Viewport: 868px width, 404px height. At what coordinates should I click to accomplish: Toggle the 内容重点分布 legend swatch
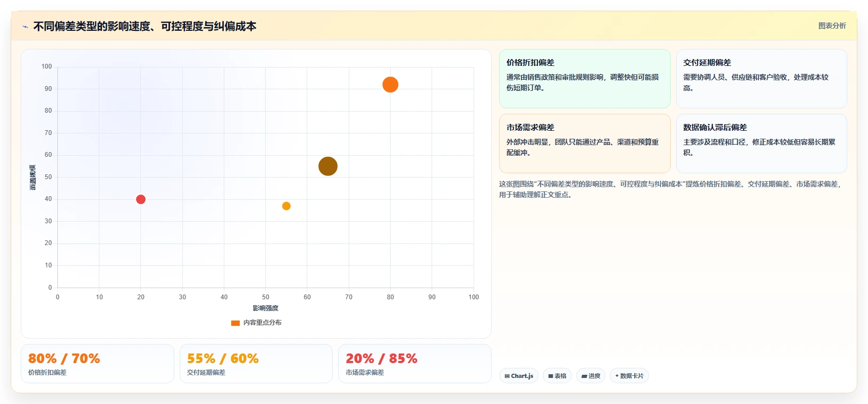coord(235,323)
